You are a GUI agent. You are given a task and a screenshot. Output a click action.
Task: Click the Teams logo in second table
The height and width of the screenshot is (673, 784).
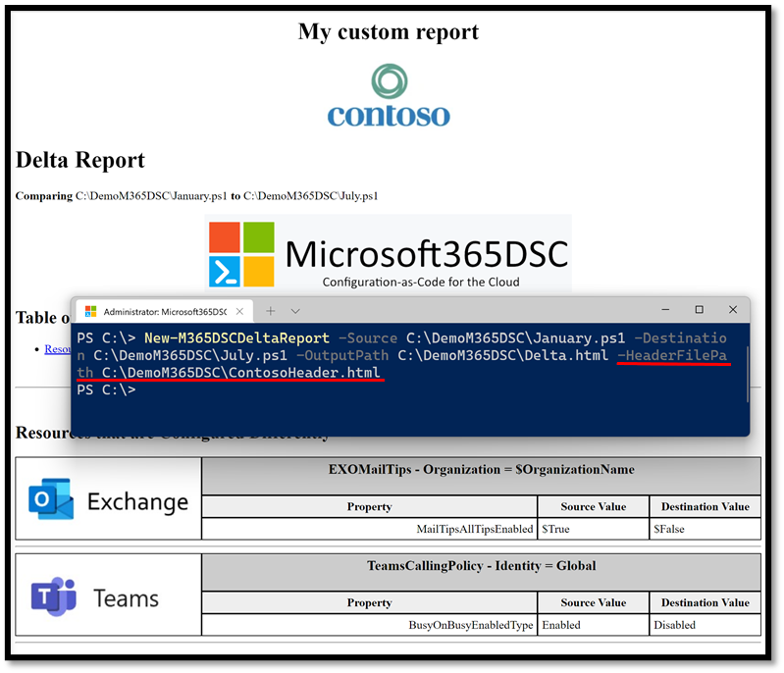(95, 596)
